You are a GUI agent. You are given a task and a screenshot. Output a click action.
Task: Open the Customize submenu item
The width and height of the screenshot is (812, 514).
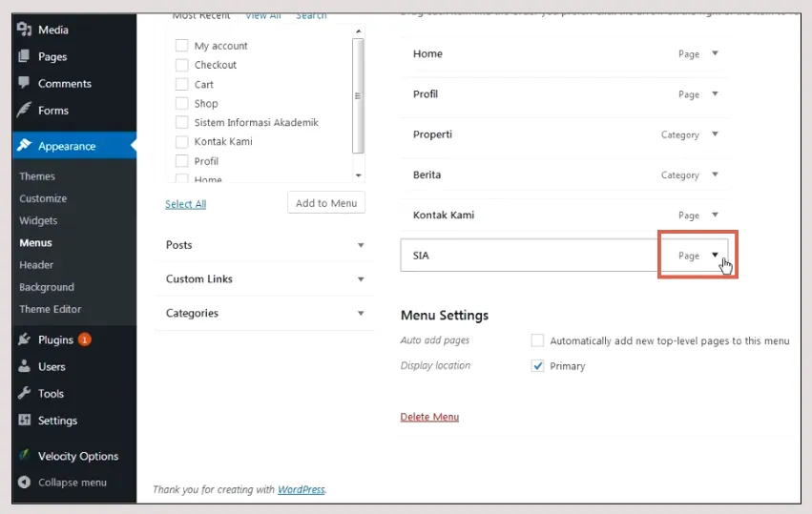point(43,198)
